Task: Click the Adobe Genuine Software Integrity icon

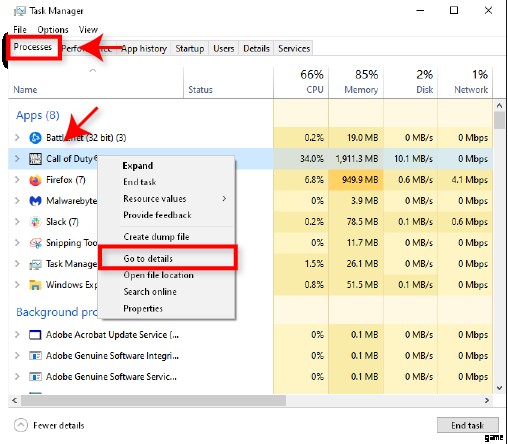Action: click(35, 356)
